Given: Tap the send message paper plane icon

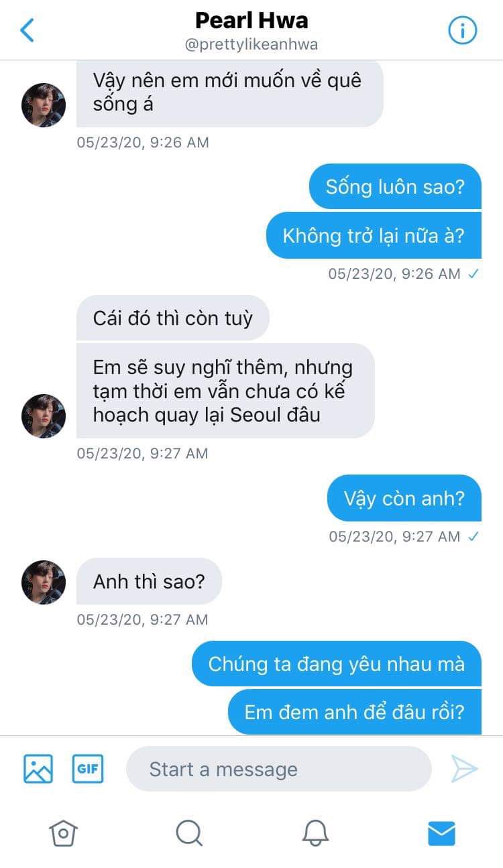Looking at the screenshot, I should coord(464,769).
